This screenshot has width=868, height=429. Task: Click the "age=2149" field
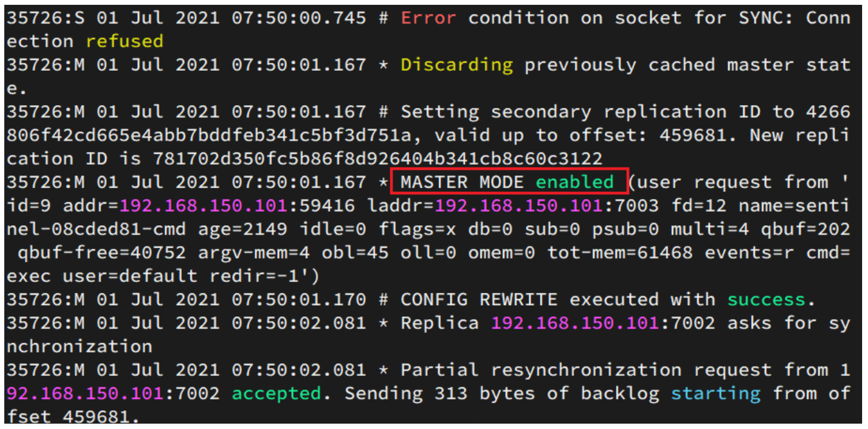point(243,230)
